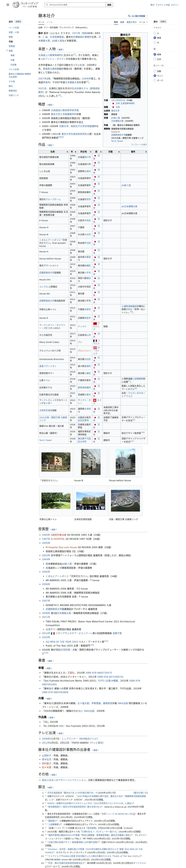Click the France flag in the Many Small Cubes row
The image size is (186, 868).
(x=95, y=341)
